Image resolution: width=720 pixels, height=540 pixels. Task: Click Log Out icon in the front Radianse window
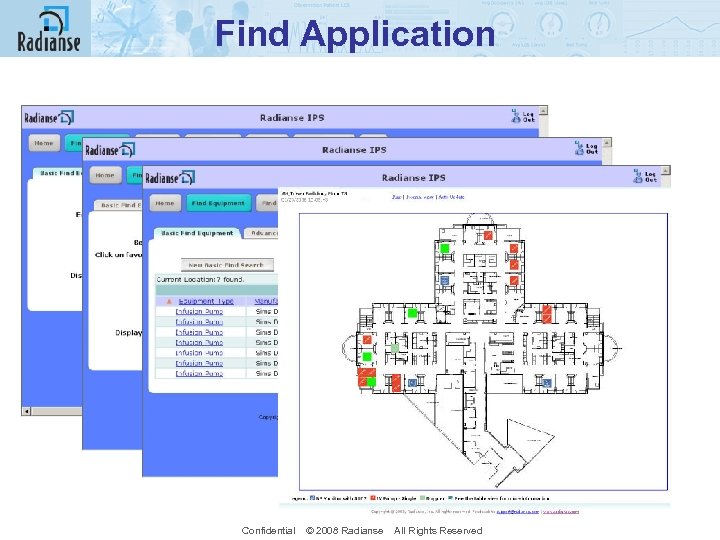point(645,176)
